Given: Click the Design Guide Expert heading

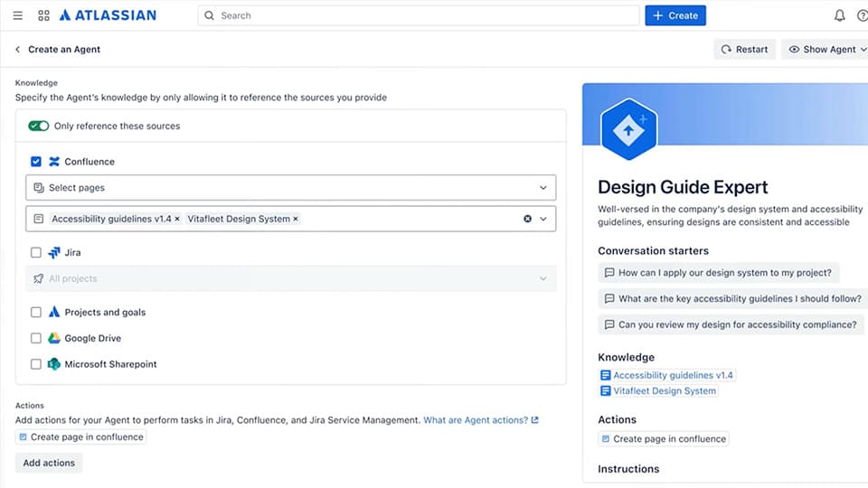Looking at the screenshot, I should click(683, 187).
